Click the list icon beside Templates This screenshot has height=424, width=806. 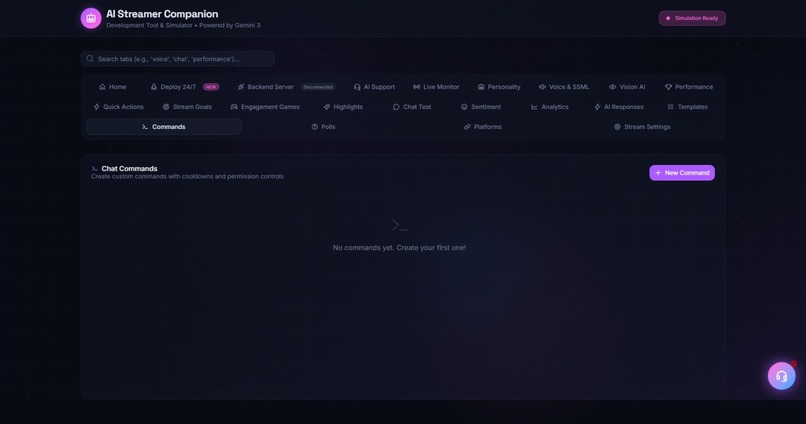(670, 107)
